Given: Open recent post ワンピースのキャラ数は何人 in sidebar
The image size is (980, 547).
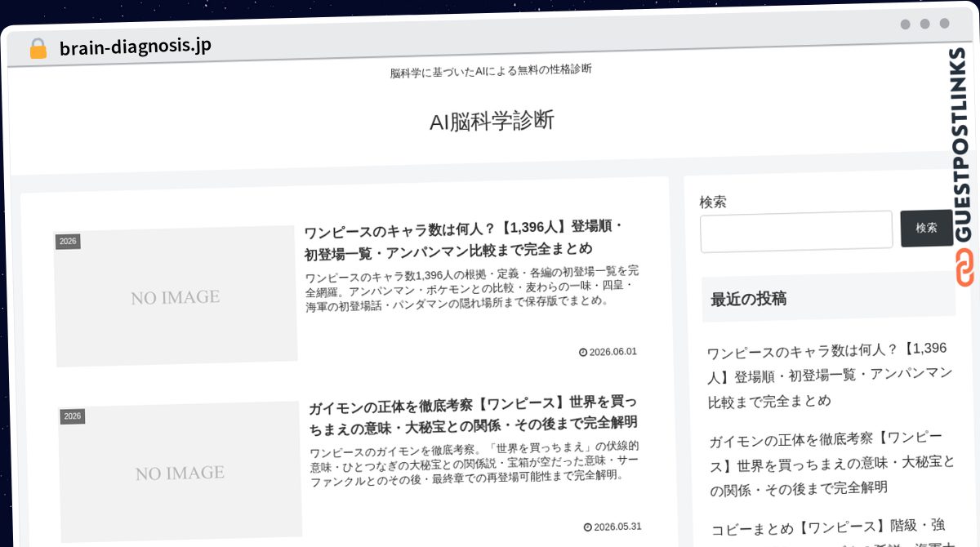Looking at the screenshot, I should click(x=829, y=375).
